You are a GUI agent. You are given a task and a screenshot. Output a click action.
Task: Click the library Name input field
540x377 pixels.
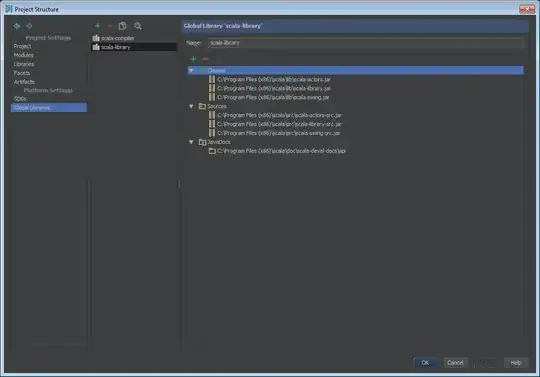coord(365,43)
